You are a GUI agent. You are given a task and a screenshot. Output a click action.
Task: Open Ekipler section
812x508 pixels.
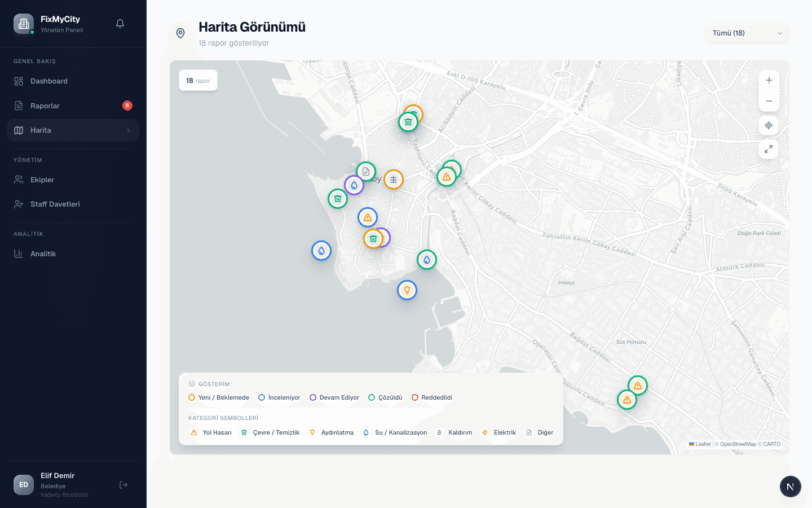(x=73, y=179)
